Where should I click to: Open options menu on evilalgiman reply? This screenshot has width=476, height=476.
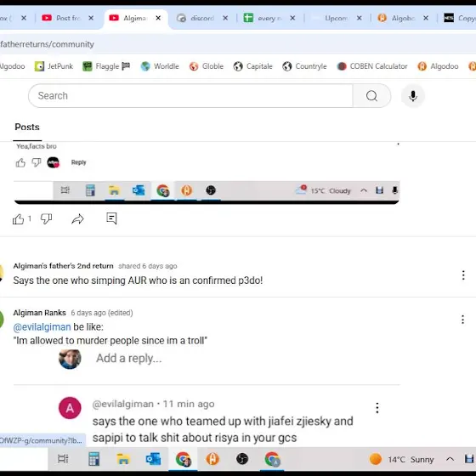point(377,408)
